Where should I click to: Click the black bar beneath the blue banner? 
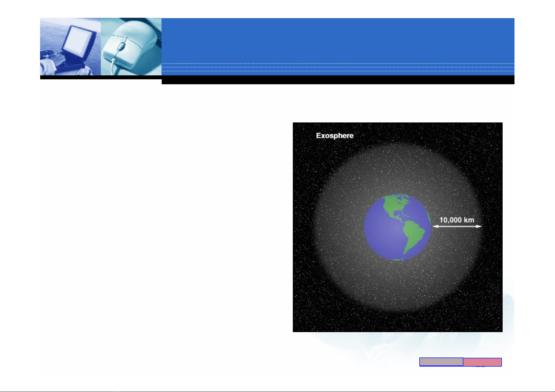(338, 80)
